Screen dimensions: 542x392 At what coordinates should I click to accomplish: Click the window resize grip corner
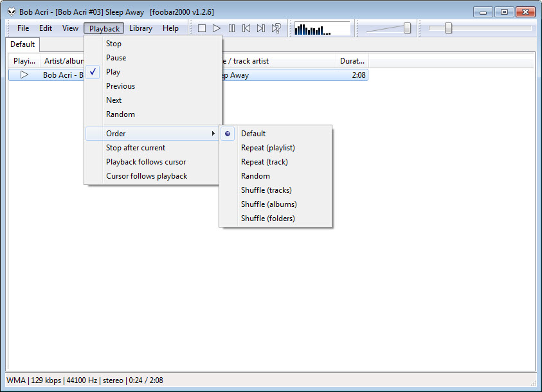(532, 382)
